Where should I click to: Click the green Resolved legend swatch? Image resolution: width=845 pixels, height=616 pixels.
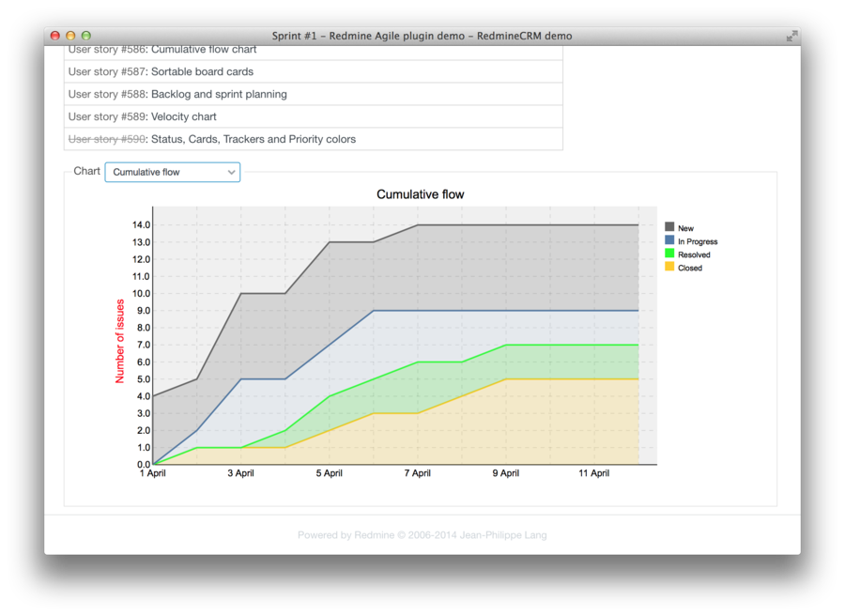[669, 254]
